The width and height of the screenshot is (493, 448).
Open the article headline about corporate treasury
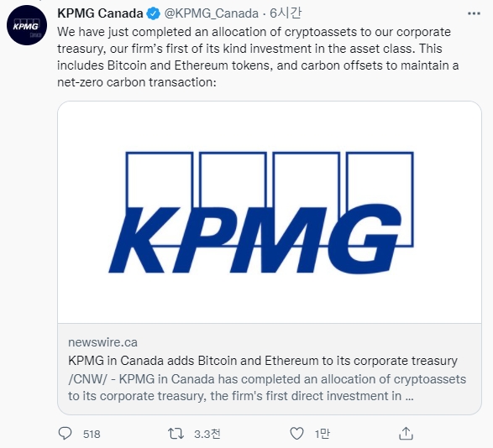pos(263,361)
